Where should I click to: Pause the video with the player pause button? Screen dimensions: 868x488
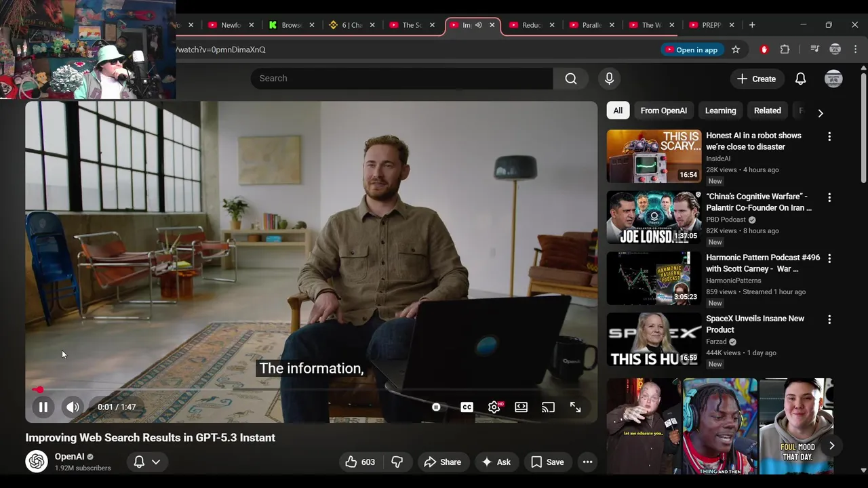click(43, 407)
